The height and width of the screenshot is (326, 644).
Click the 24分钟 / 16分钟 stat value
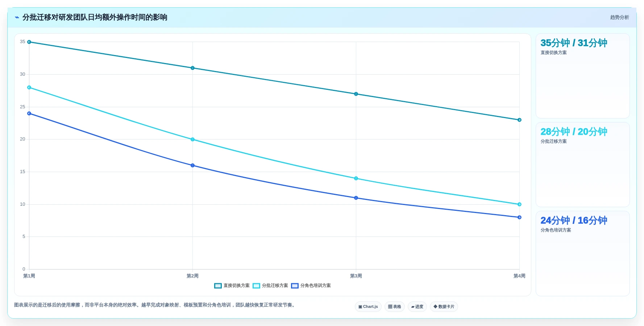(x=574, y=220)
